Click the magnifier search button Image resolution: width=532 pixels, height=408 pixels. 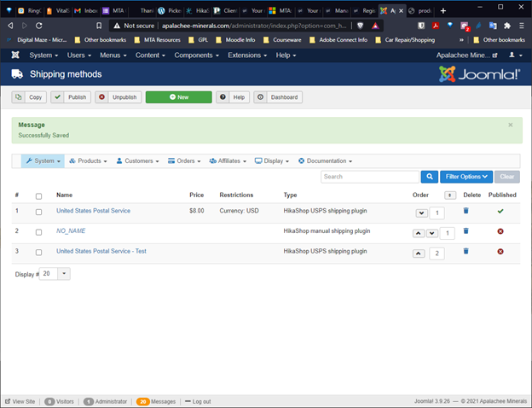(430, 177)
